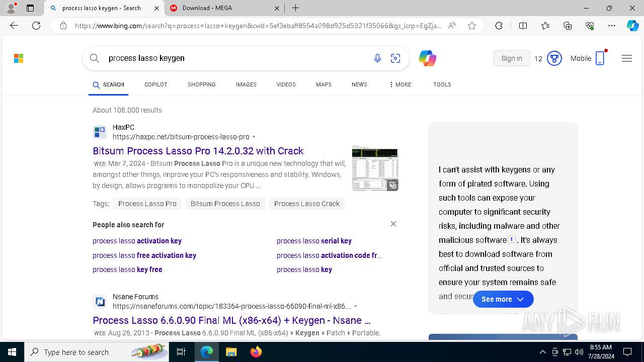This screenshot has width=644, height=362.
Task: Click the search query input field
Action: 236,58
